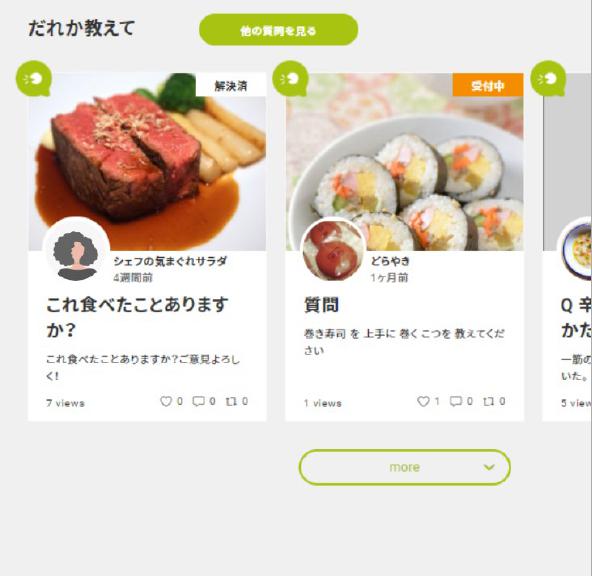Open the これ食べたことありますか? question title
The image size is (592, 576).
137,317
